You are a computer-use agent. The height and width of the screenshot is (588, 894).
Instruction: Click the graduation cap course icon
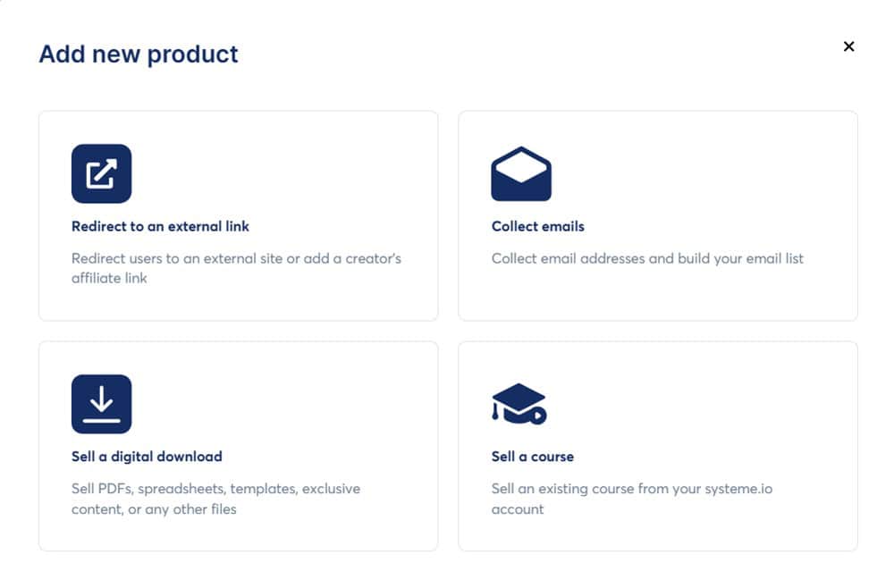coord(521,402)
